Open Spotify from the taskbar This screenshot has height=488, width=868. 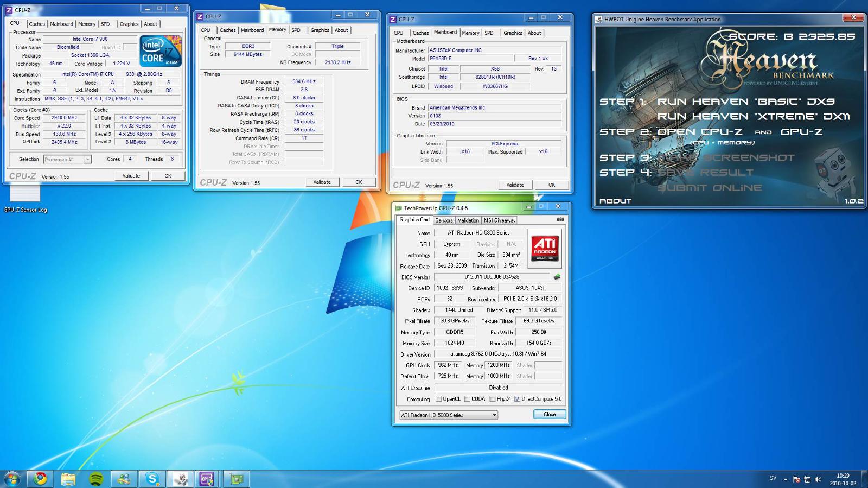[x=96, y=479]
